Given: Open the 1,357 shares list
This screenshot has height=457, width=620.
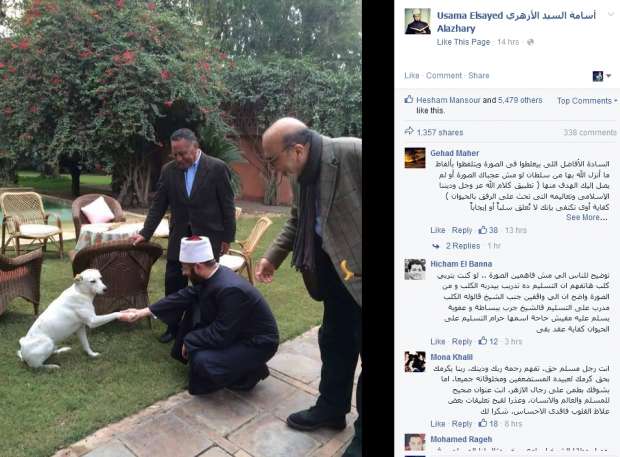Looking at the screenshot, I should click(440, 132).
